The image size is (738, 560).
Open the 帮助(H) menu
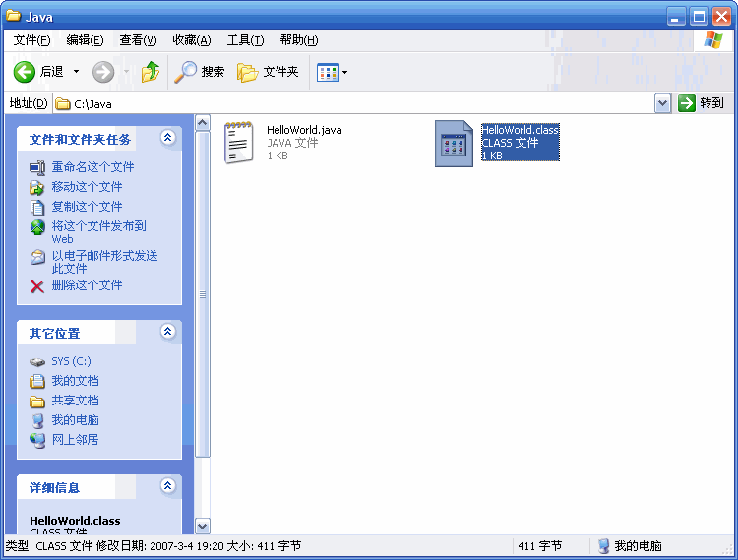click(299, 40)
